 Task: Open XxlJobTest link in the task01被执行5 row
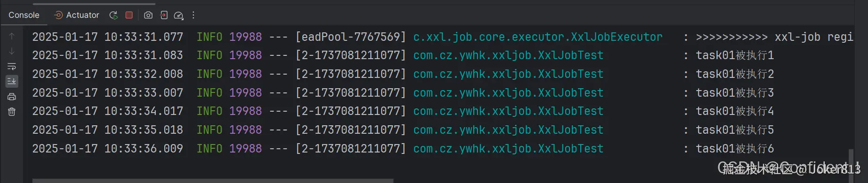508,130
